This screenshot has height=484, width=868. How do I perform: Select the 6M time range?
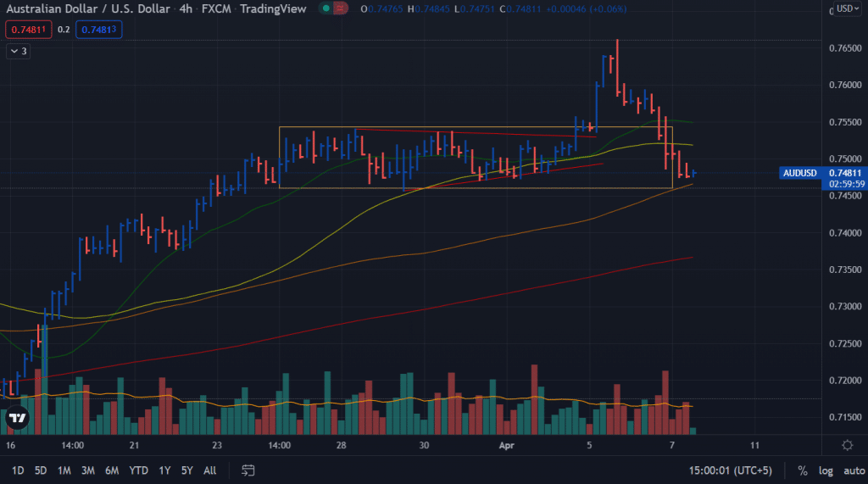click(112, 470)
